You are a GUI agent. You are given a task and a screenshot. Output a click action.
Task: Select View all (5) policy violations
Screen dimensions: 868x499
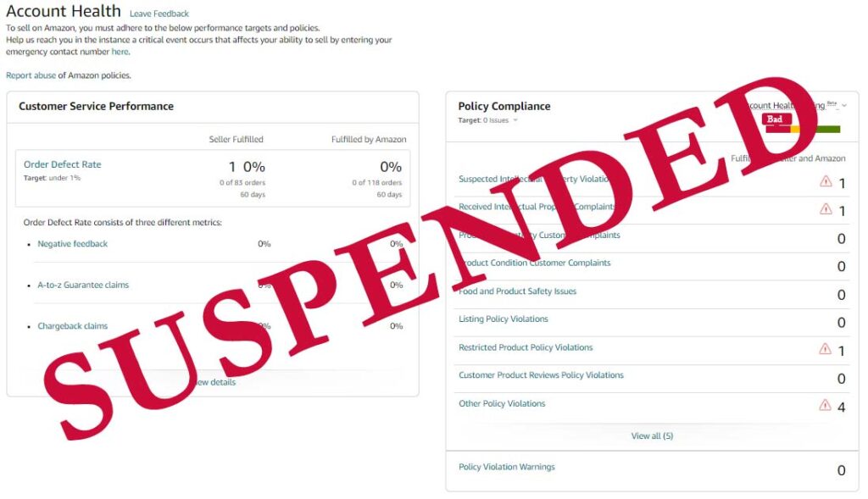tap(652, 435)
